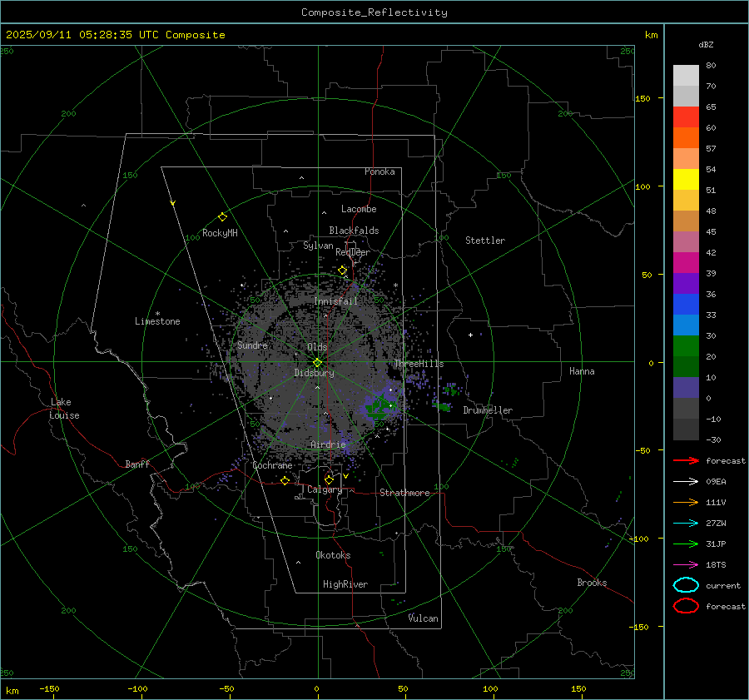
Task: Click the yellow diamond marker directly above Calgary
Action: pyautogui.click(x=329, y=479)
